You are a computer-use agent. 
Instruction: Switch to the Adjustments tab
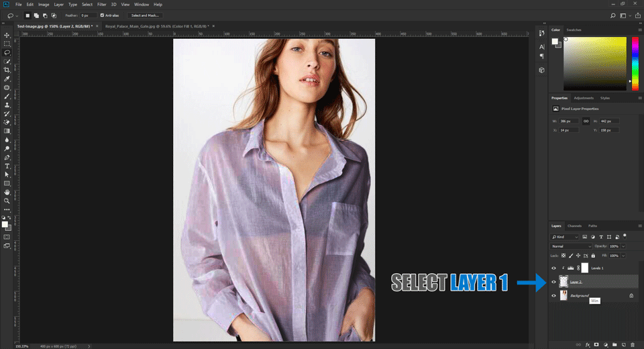tap(584, 98)
